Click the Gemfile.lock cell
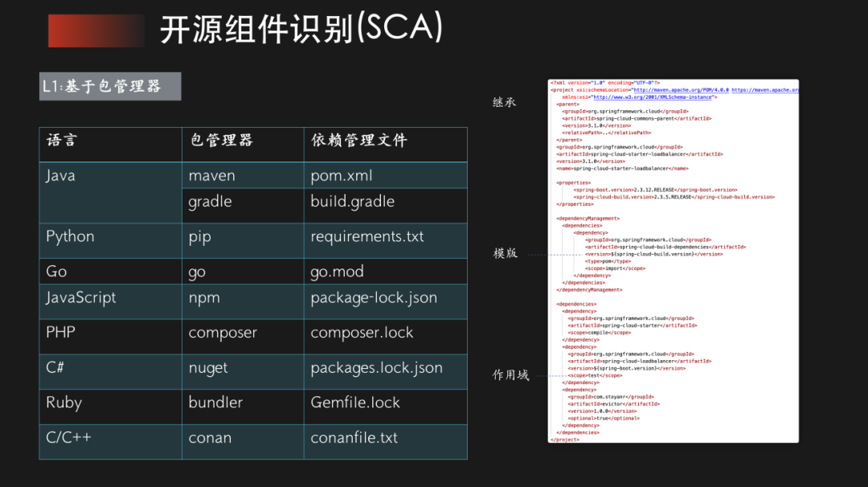868x487 pixels. tap(386, 407)
